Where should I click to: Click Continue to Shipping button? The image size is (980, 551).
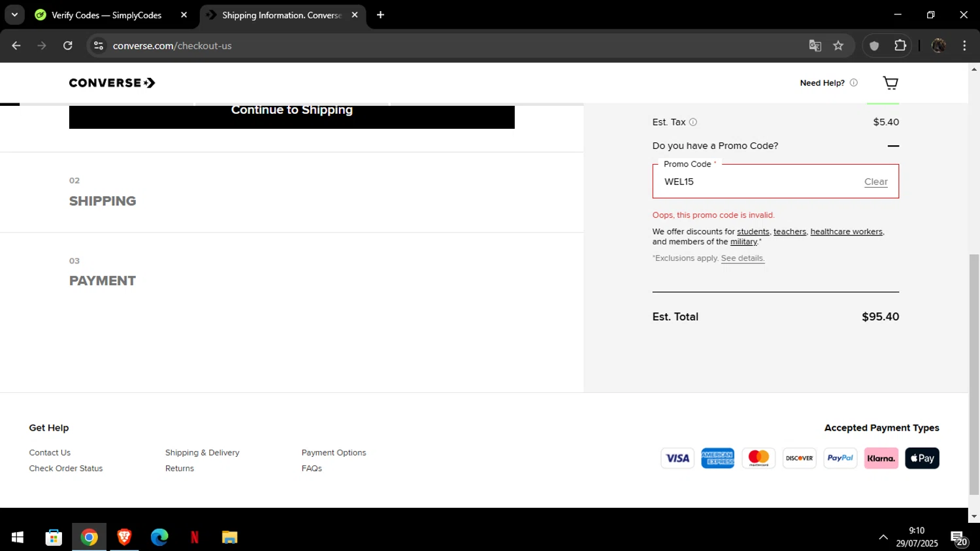292,116
